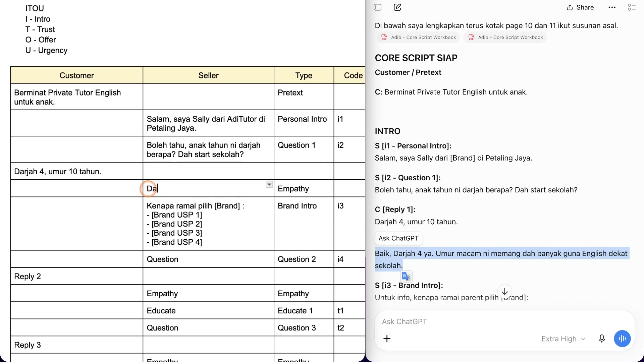Click cell 'Darjah 4, umur 10 tahun.' in table
Viewport: 644px width, 362px height.
77,171
